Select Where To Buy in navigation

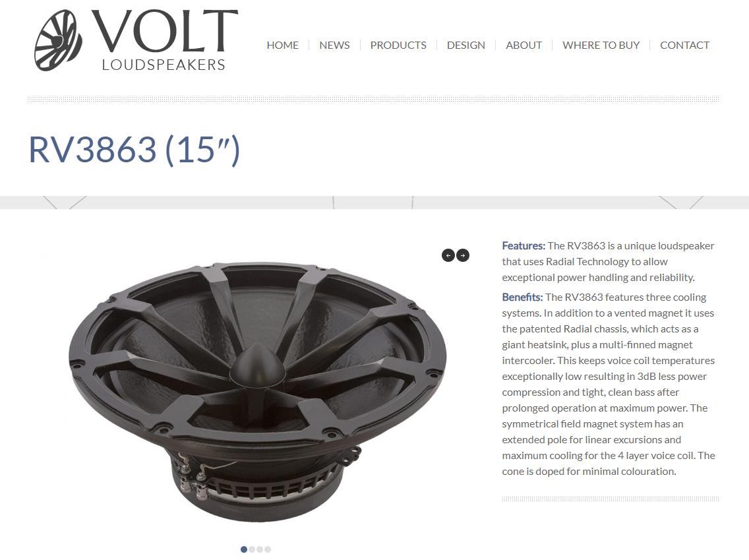click(601, 46)
